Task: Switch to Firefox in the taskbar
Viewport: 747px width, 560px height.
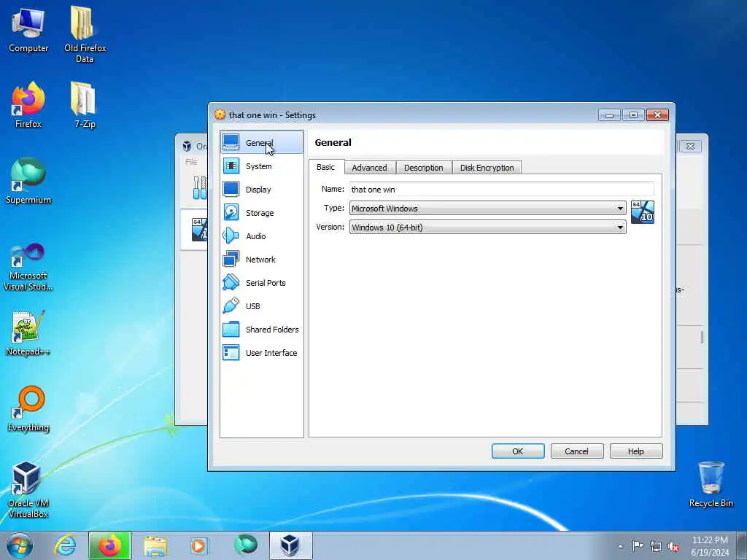Action: [x=109, y=545]
